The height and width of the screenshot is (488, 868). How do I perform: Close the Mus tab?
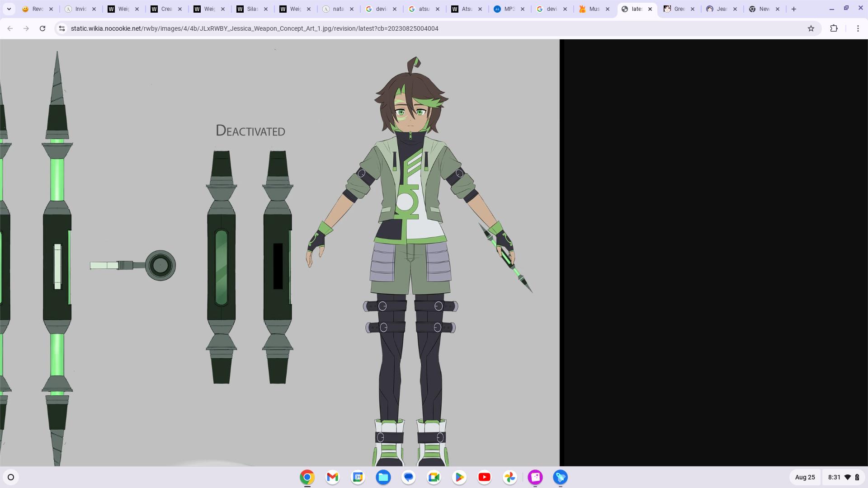tap(608, 9)
